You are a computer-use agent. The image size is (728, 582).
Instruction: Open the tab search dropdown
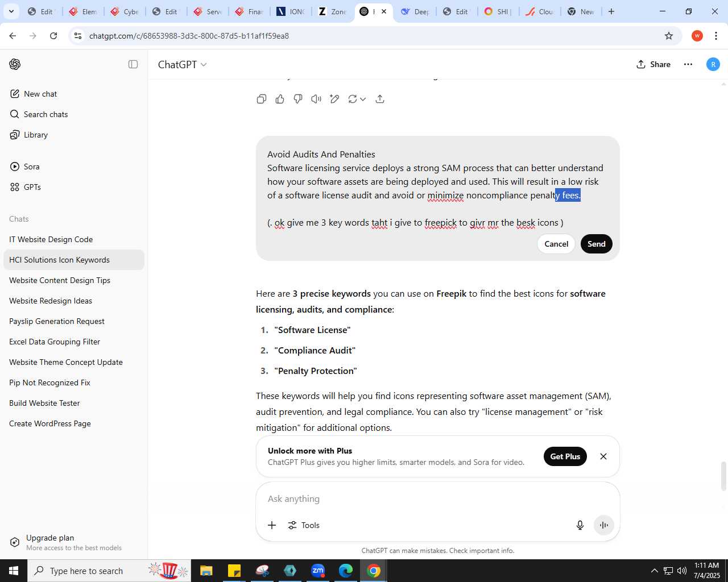click(11, 11)
